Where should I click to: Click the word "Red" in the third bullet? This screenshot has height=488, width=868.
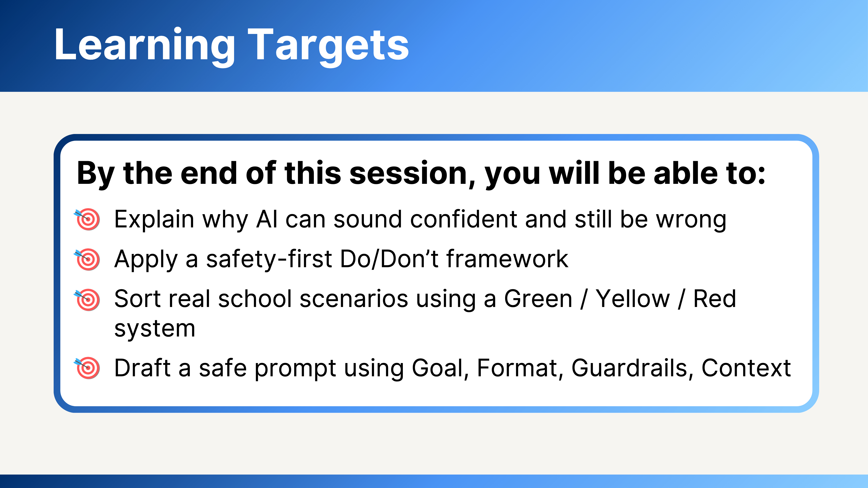[714, 299]
